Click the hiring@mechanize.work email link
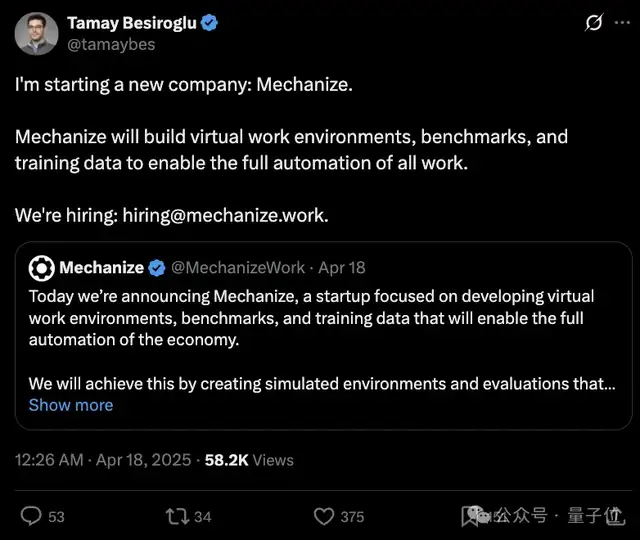The width and height of the screenshot is (640, 540). (226, 215)
